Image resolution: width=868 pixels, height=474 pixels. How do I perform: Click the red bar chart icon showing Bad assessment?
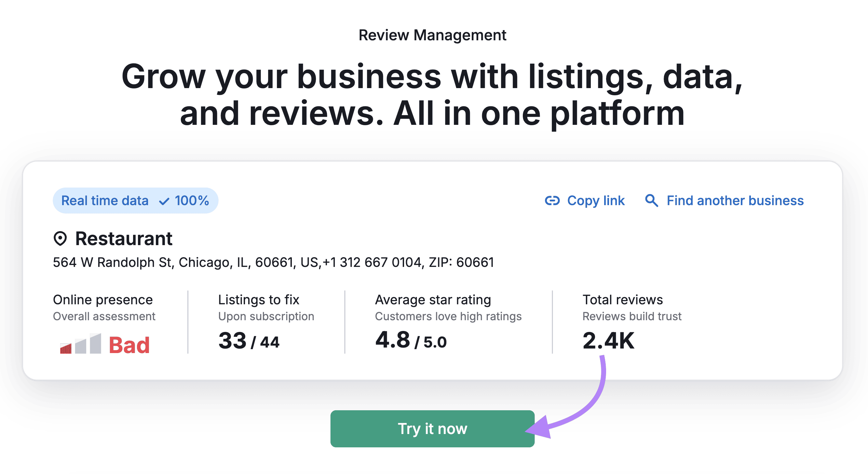[x=80, y=344]
